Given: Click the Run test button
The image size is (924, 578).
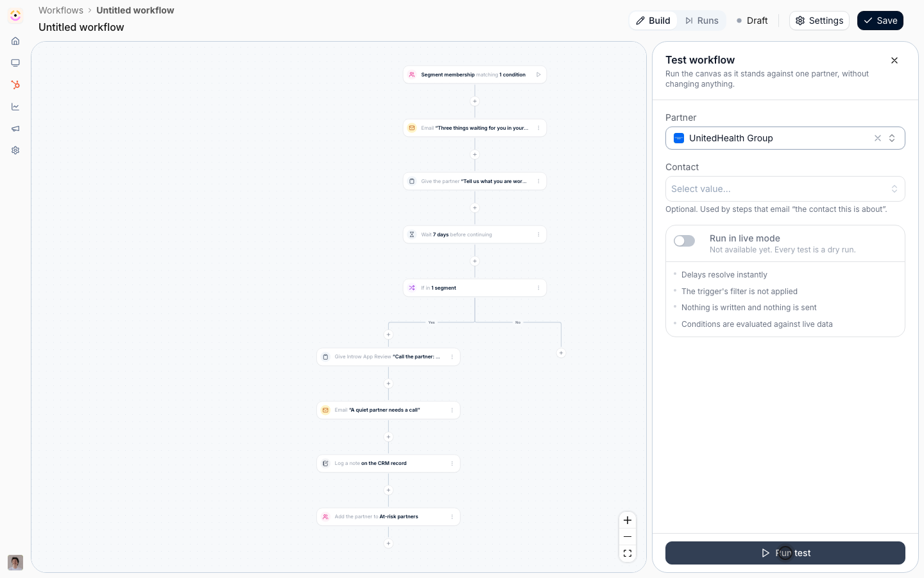Looking at the screenshot, I should 785,553.
